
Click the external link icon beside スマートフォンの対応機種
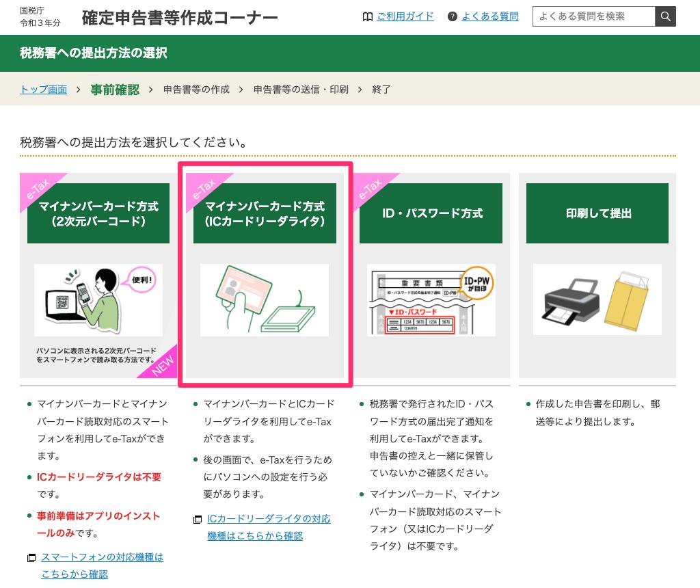click(x=31, y=558)
